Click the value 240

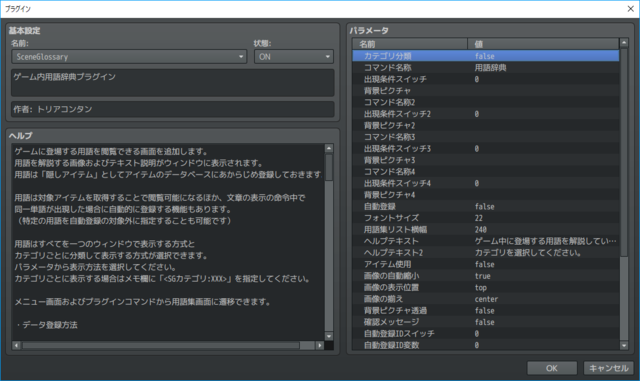pos(480,229)
